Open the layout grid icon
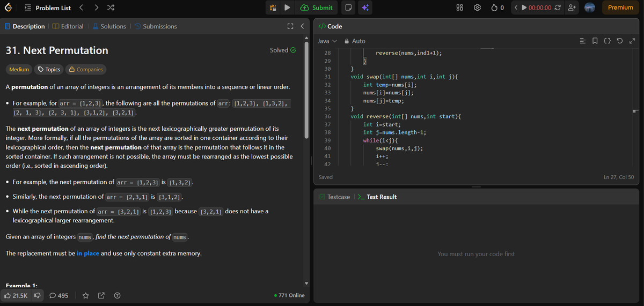The width and height of the screenshot is (644, 306). 460,8
